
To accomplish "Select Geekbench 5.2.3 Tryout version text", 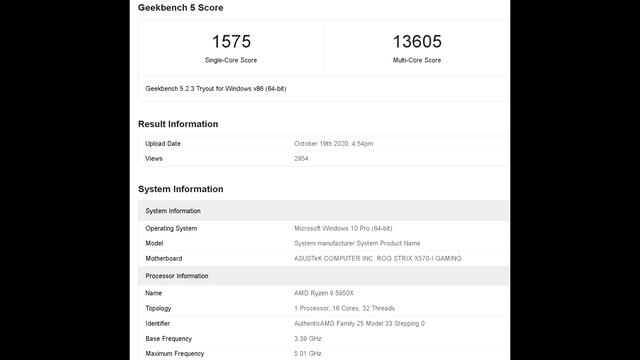I will (x=216, y=89).
